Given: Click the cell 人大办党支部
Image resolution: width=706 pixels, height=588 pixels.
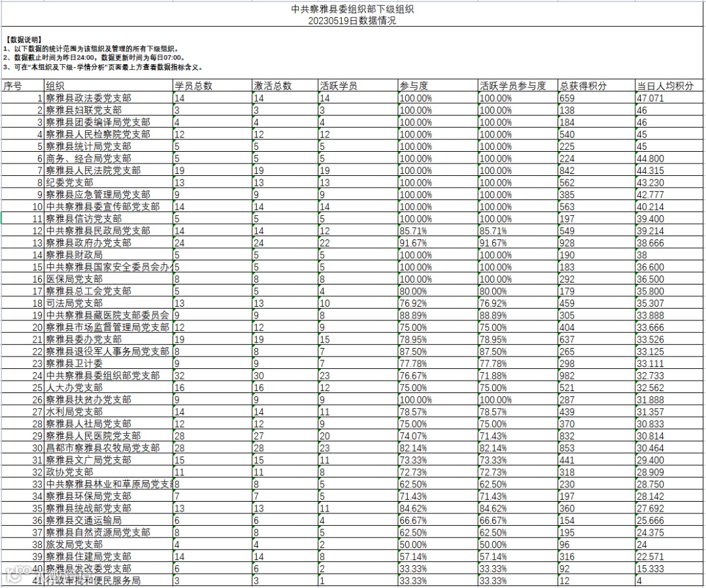Looking at the screenshot, I should point(109,387).
